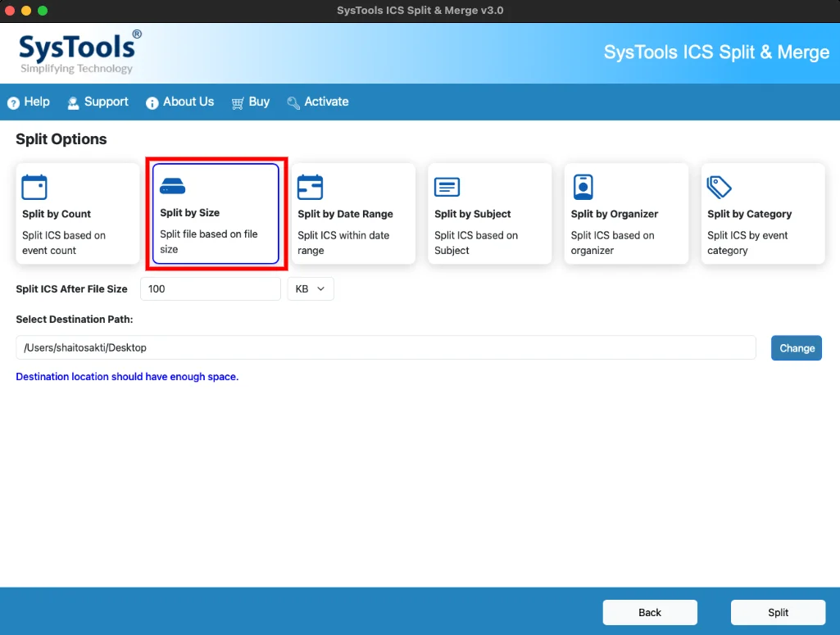Click the 'Split ICS based on Subject' description
Screen dimensions: 840x635
coord(476,243)
